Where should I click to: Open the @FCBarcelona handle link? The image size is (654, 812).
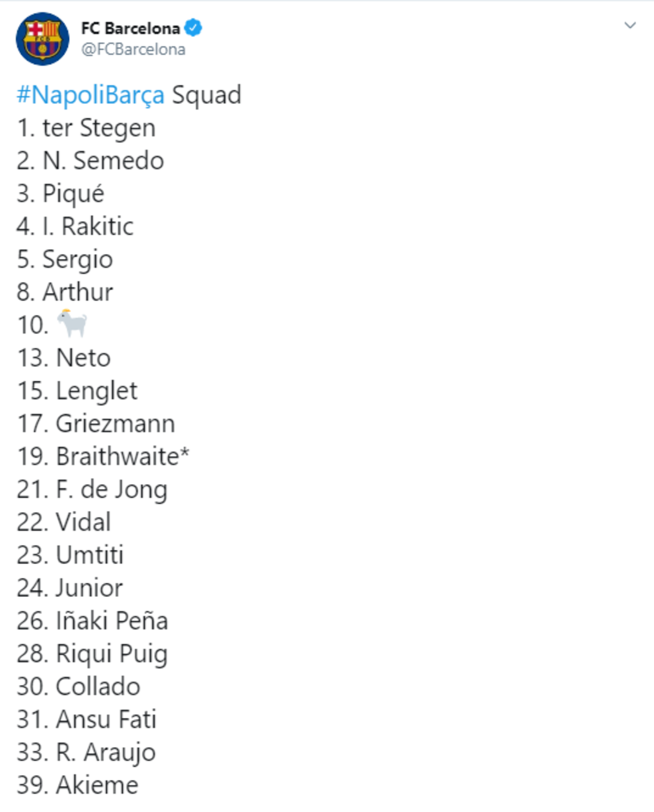pyautogui.click(x=134, y=50)
